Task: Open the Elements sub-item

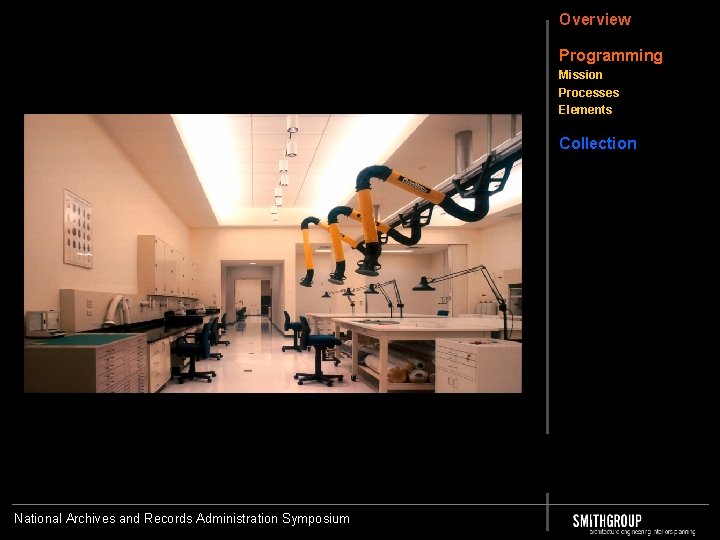Action: coord(585,110)
